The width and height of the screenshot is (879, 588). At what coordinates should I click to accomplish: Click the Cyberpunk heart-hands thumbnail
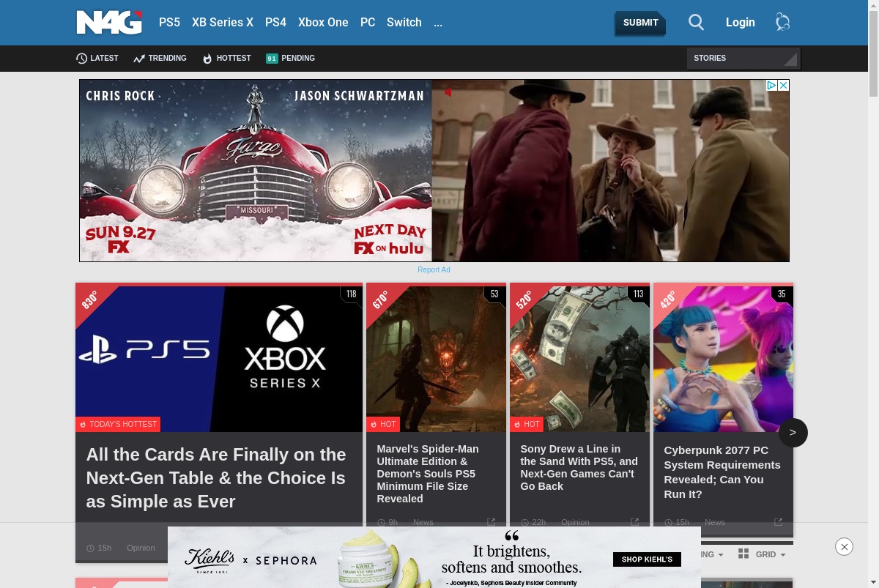[723, 359]
